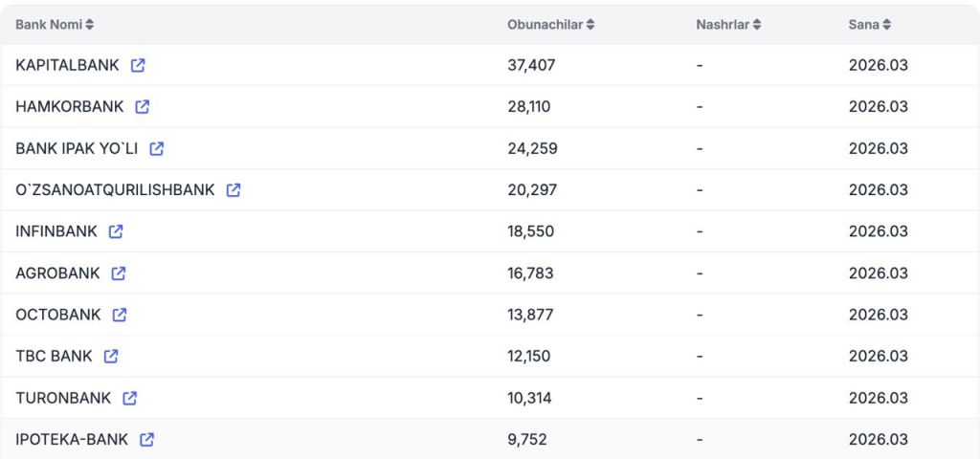Viewport: 980px width, 459px height.
Task: Click external link icon beside BANK IPAK YO`LI
Action: coord(157,148)
